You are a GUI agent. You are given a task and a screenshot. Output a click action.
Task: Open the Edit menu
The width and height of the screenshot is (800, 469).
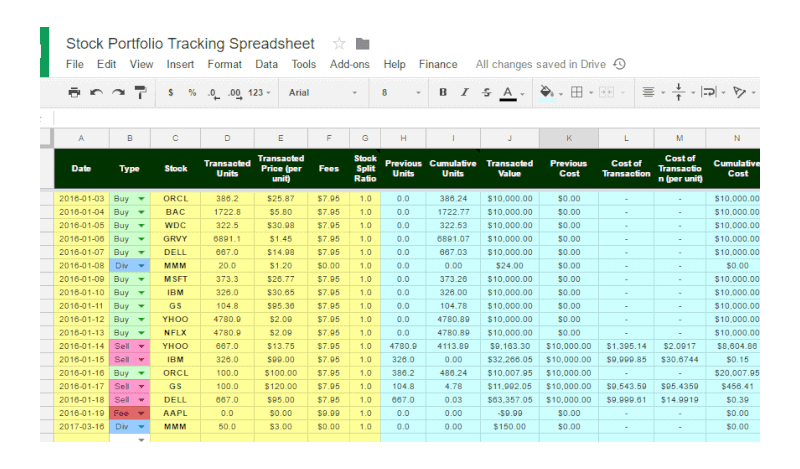coord(106,64)
